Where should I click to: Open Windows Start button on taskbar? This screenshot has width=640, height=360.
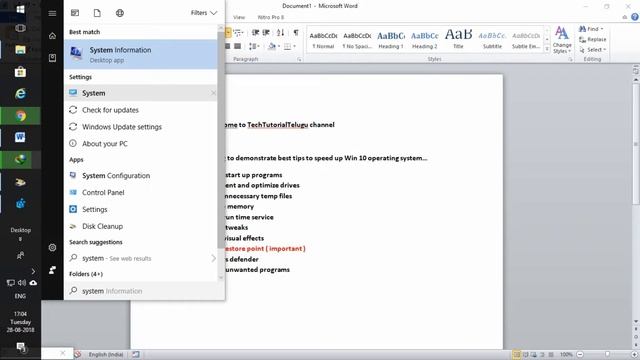[20, 9]
